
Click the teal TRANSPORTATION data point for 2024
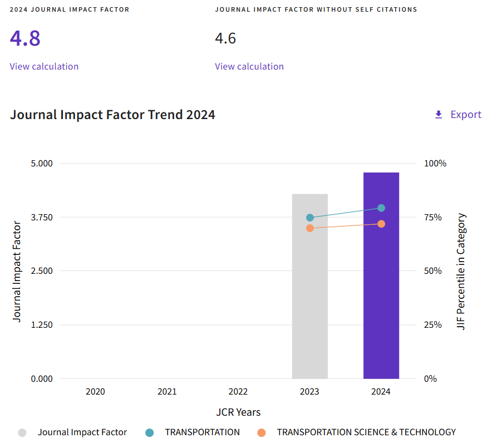[381, 208]
